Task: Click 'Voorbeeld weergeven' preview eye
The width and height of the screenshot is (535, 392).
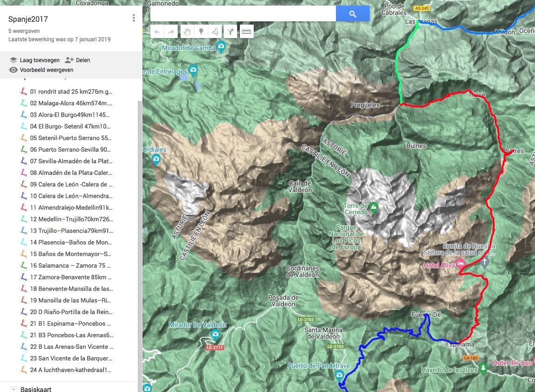Action: pyautogui.click(x=41, y=70)
